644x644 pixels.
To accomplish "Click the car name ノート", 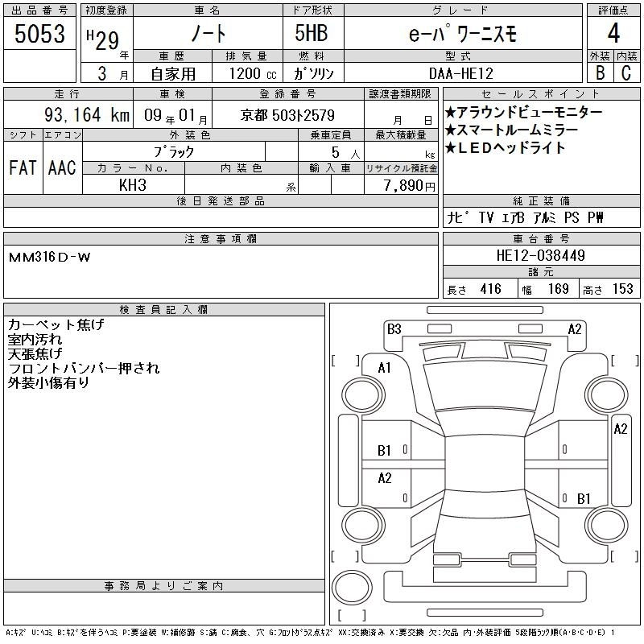I will tap(208, 34).
